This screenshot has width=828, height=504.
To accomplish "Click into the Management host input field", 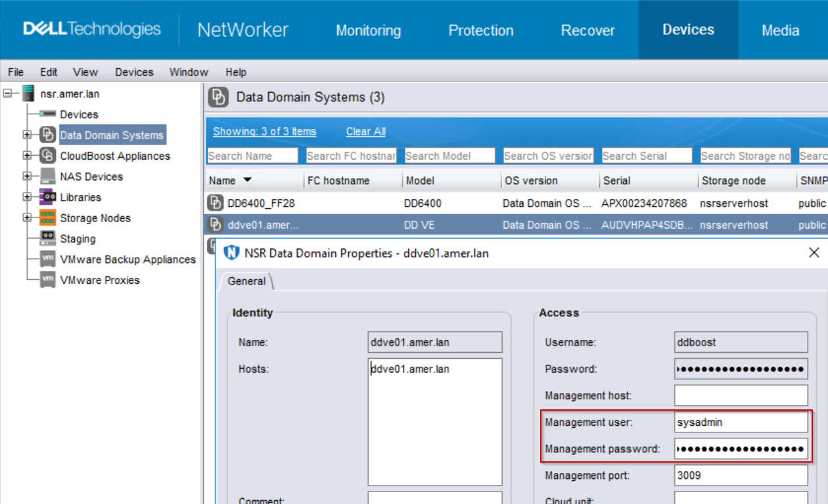I will [x=741, y=395].
